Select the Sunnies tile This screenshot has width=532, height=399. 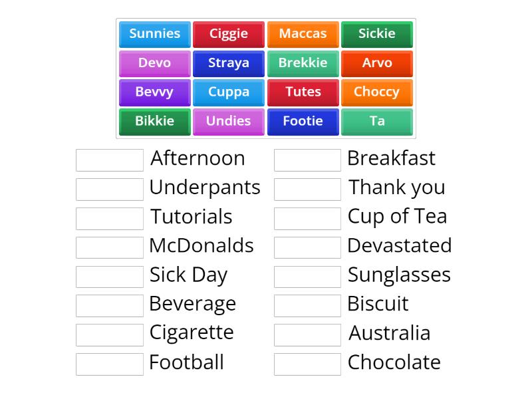(x=154, y=34)
